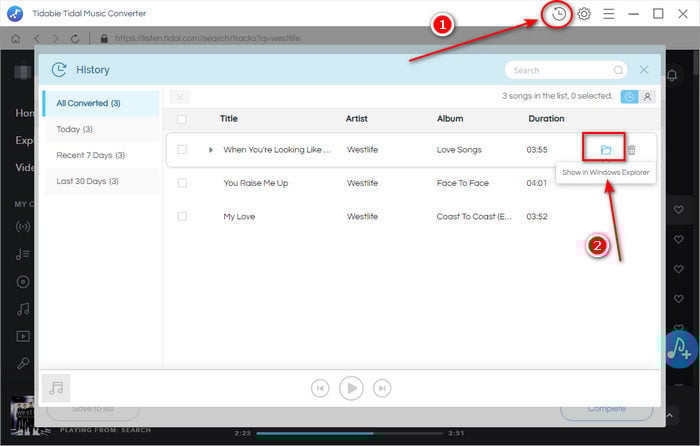Open the Tidal sidebar tracks note icon
This screenshot has width=700, height=446.
pyautogui.click(x=23, y=309)
